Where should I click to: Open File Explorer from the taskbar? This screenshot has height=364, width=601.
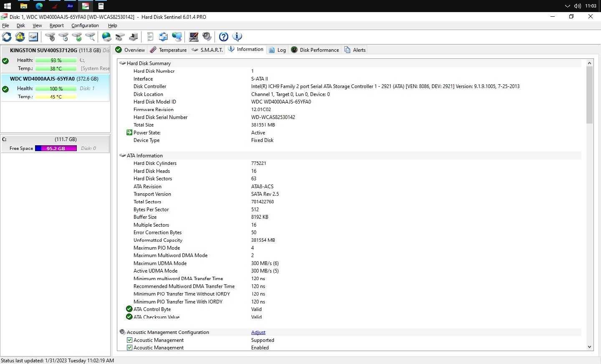pos(24,6)
